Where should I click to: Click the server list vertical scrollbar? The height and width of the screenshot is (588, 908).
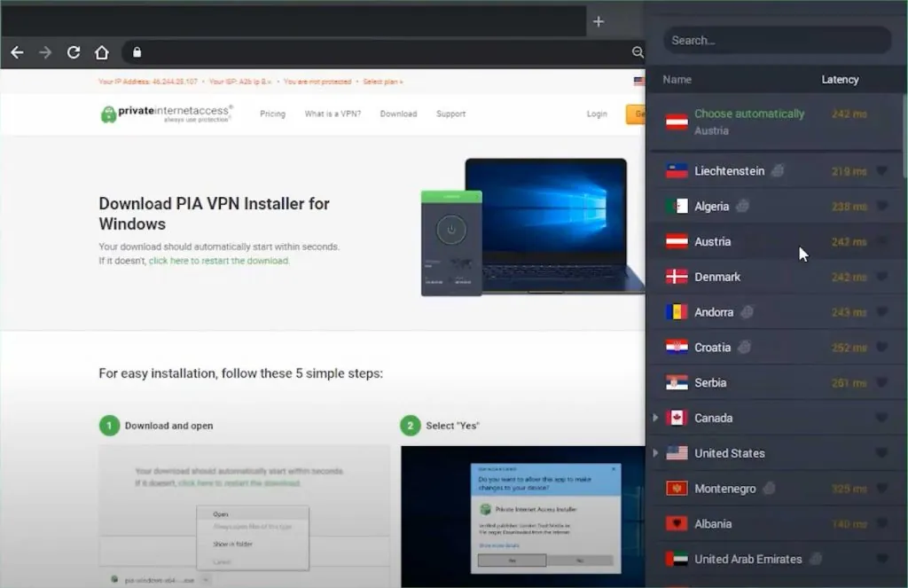point(904,137)
